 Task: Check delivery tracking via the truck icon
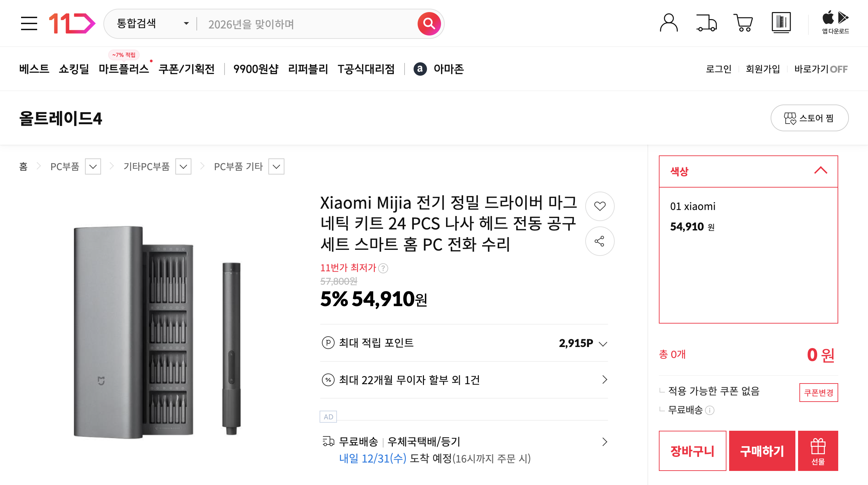[x=706, y=22]
